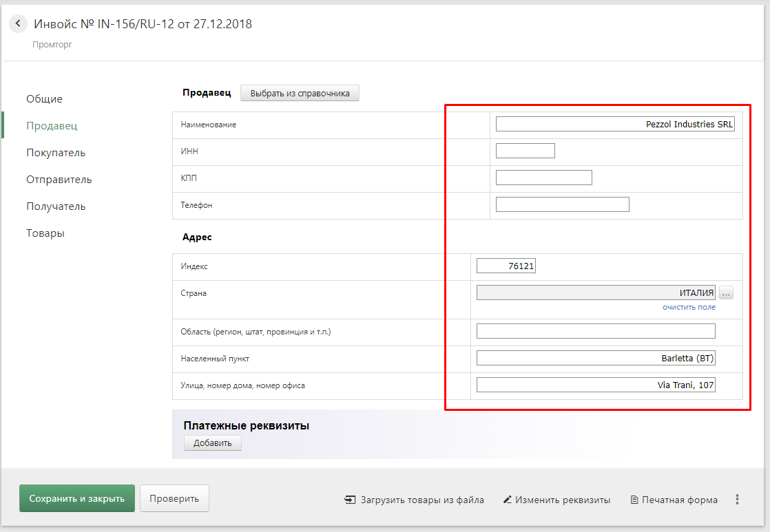Screen dimensions: 770x532
Task: Click the Проверить button
Action: (x=174, y=498)
